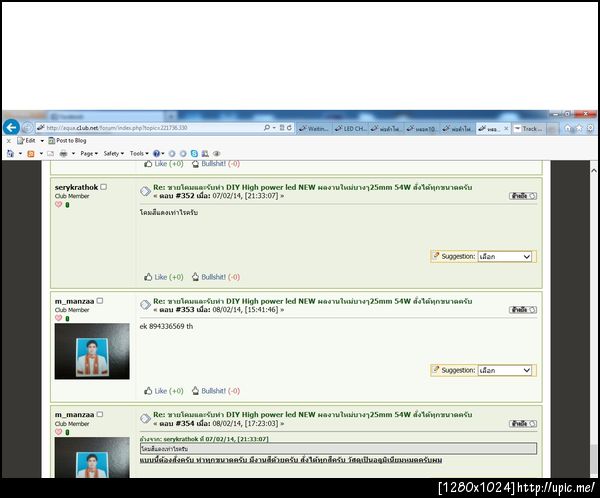Click the Post to Blog icon
The width and height of the screenshot is (600, 498).
pyautogui.click(x=52, y=140)
